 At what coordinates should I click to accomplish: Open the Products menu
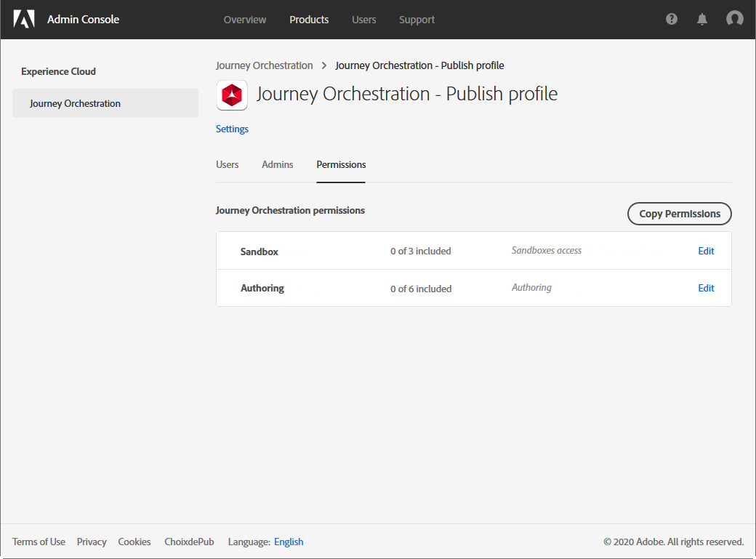tap(309, 20)
